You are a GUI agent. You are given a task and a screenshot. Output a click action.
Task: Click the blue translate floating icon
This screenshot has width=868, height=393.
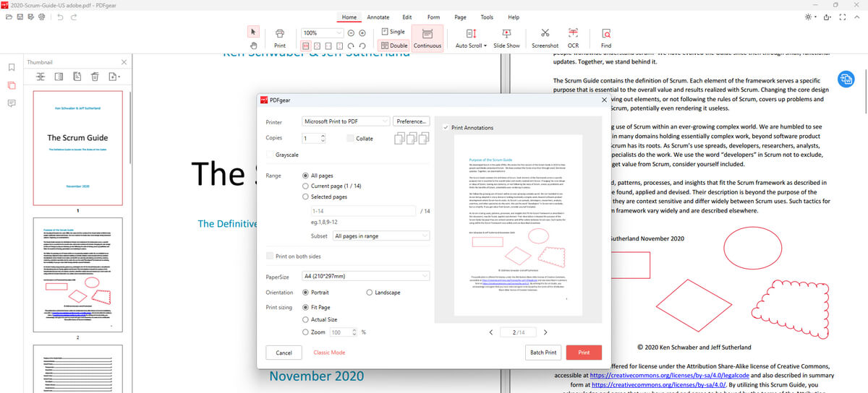[846, 79]
